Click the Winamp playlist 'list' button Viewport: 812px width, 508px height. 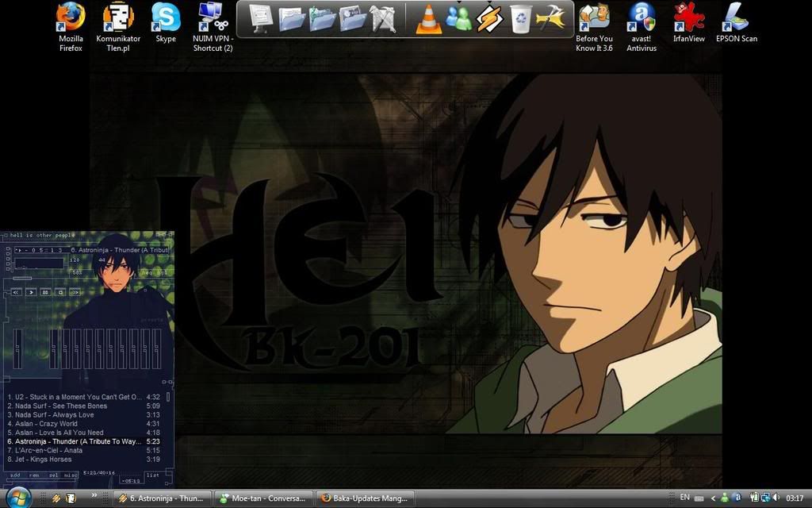click(153, 475)
